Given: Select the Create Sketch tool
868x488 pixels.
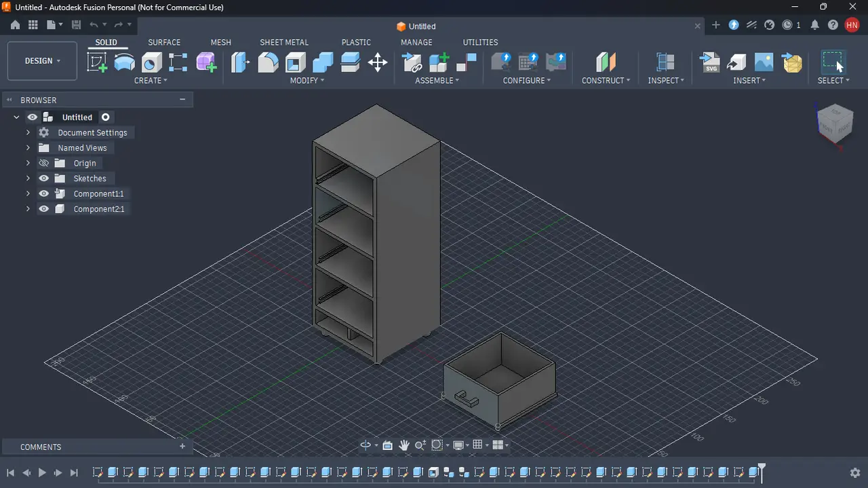Looking at the screenshot, I should click(x=98, y=62).
